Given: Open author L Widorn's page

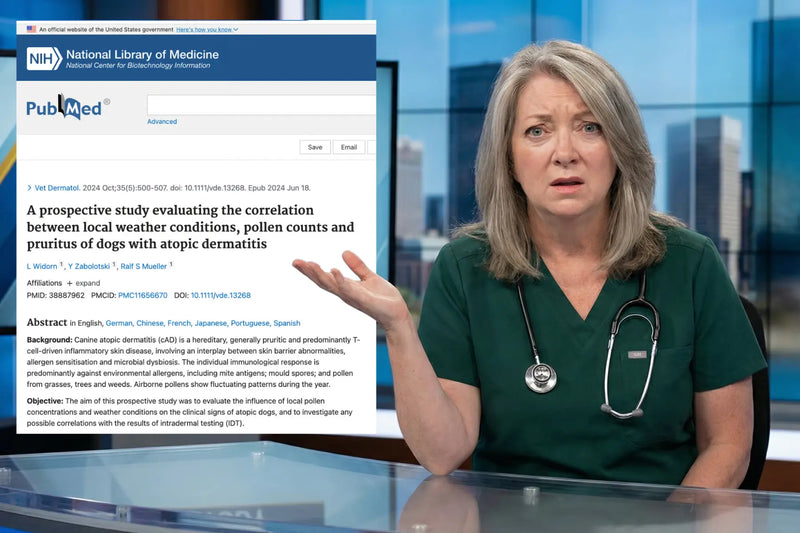Looking at the screenshot, I should 42,266.
